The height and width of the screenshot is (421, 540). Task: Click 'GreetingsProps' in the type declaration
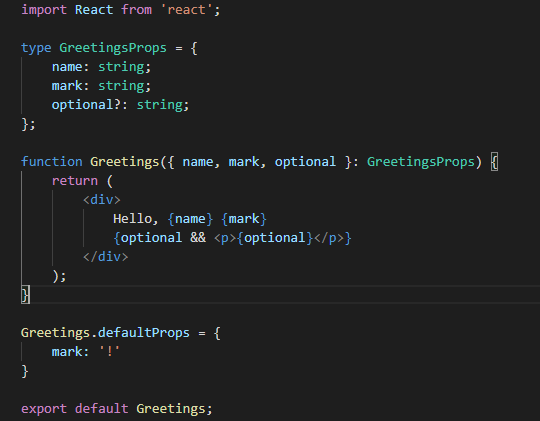tap(113, 48)
